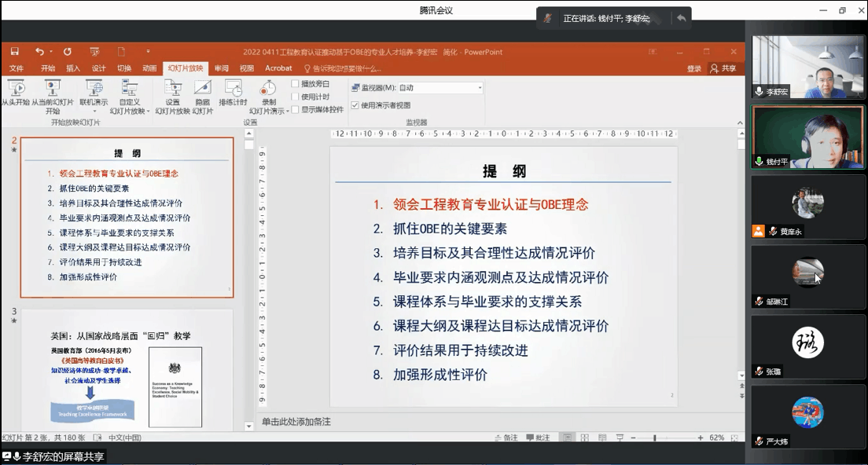Image resolution: width=868 pixels, height=465 pixels.
Task: Toggle the Use Timings (使用计时) checkbox
Action: point(296,97)
